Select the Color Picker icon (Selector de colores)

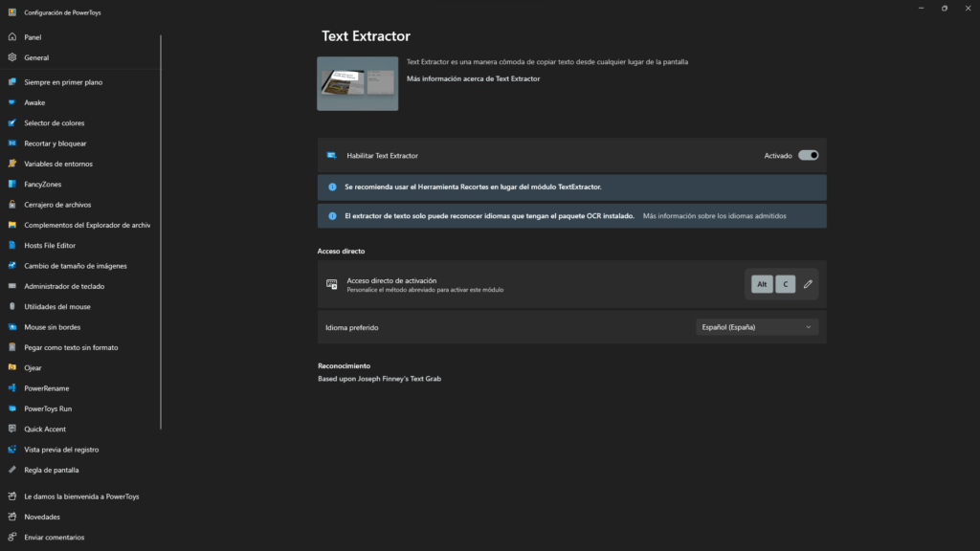(12, 122)
